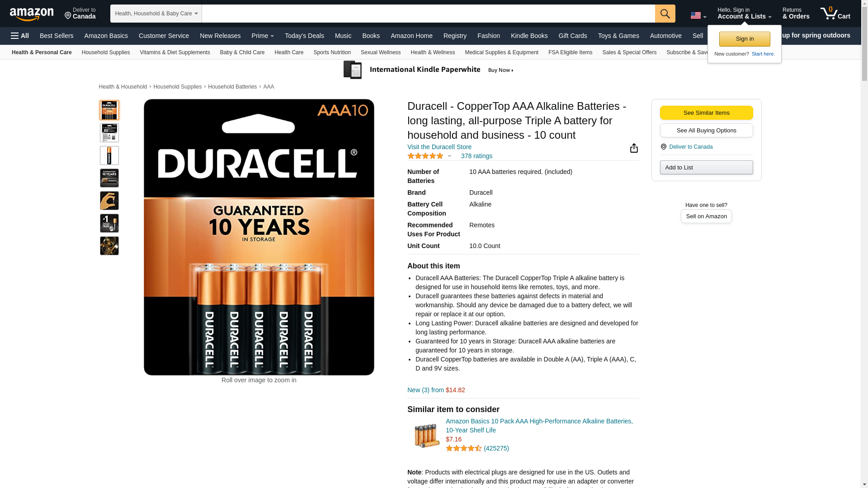Screen dimensions: 868x488
Task: Visit the Duracell Store link
Action: [439, 147]
